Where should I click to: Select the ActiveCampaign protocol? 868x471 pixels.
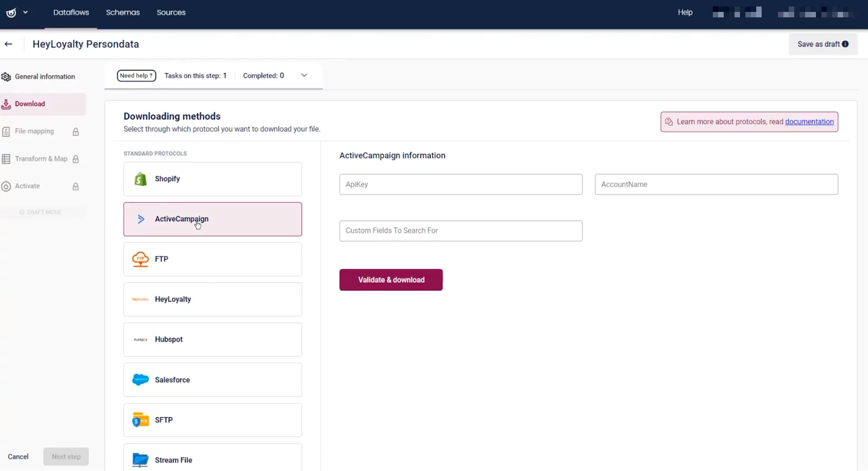click(x=213, y=219)
